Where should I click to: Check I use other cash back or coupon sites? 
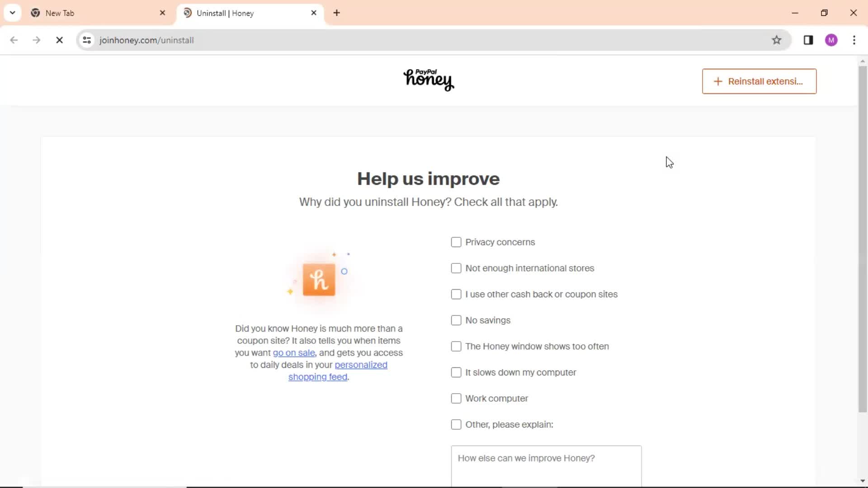tap(456, 294)
